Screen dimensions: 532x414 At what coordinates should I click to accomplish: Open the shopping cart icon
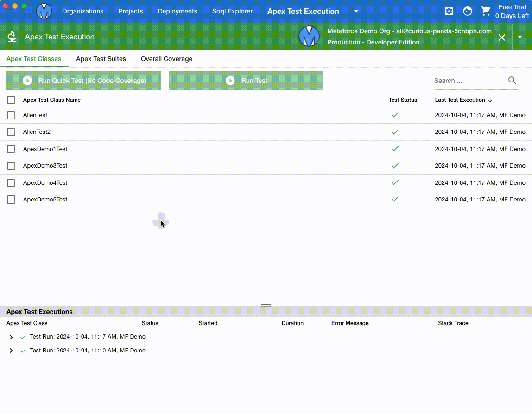[x=486, y=11]
